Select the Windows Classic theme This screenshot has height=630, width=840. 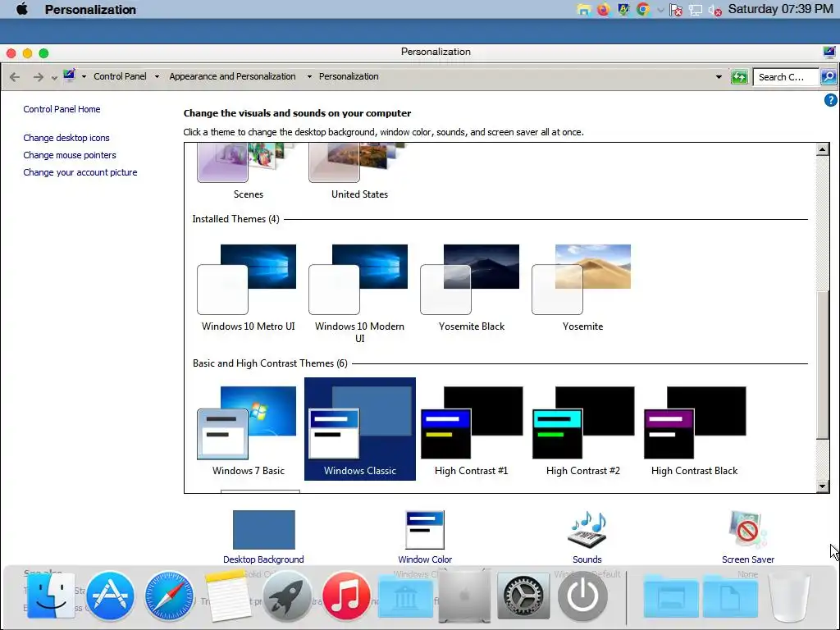point(359,430)
